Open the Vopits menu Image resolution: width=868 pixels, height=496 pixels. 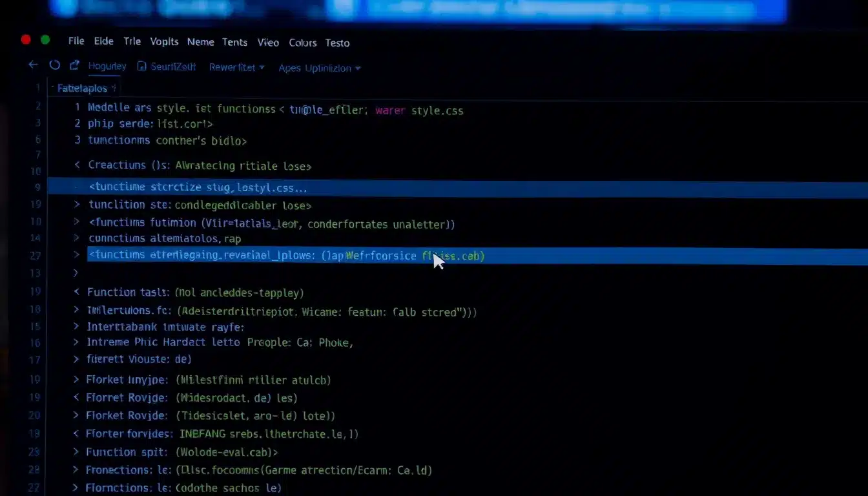tap(164, 41)
